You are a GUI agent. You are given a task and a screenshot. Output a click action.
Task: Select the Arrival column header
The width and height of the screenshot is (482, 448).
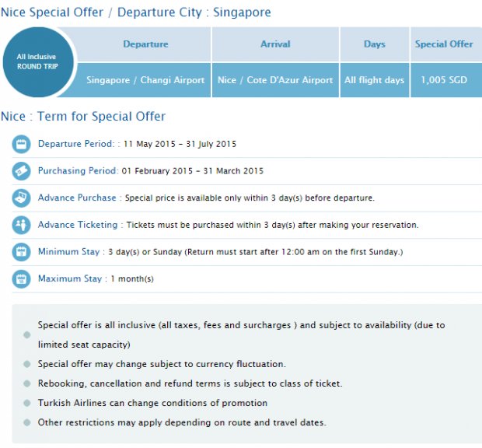click(x=275, y=44)
